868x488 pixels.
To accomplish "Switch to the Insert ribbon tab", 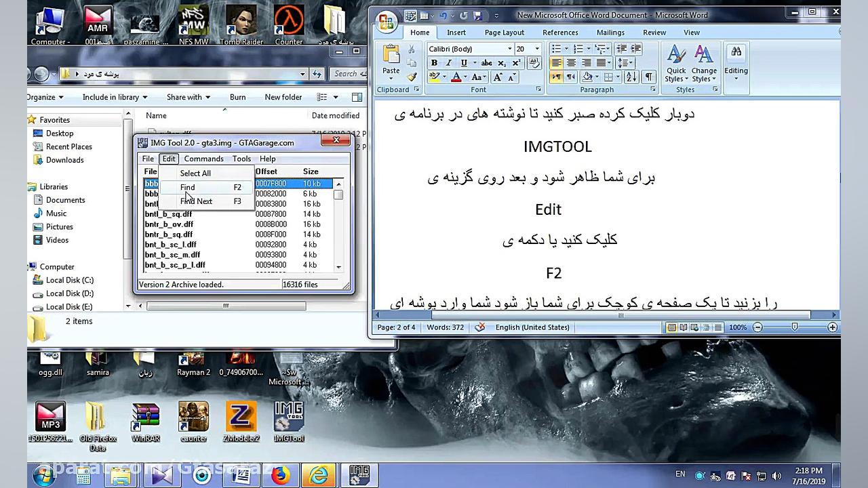I will coord(456,32).
